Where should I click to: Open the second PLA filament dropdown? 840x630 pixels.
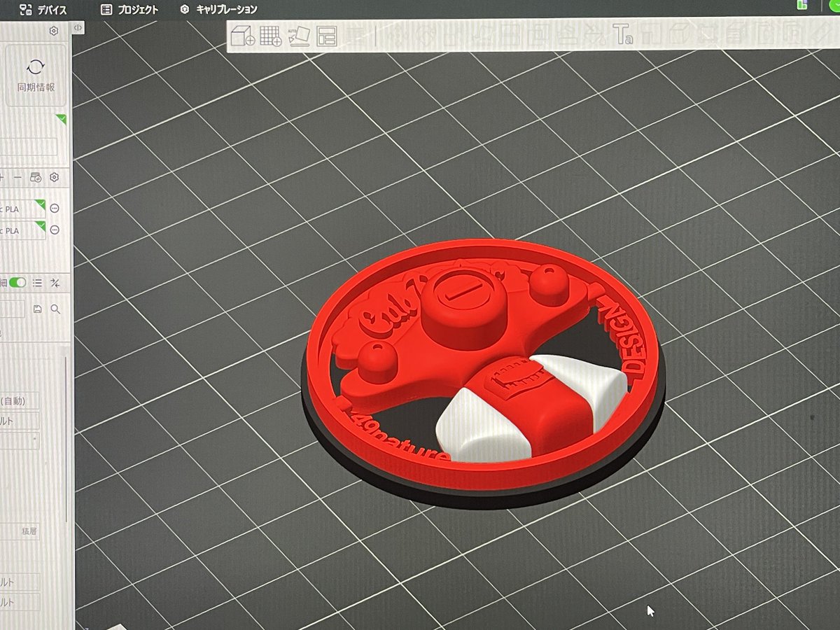pos(21,230)
